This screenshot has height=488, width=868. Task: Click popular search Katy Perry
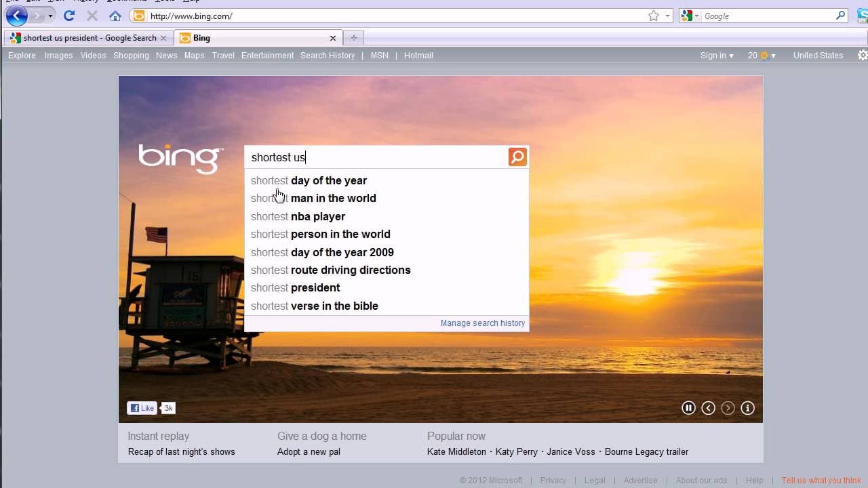click(x=517, y=452)
